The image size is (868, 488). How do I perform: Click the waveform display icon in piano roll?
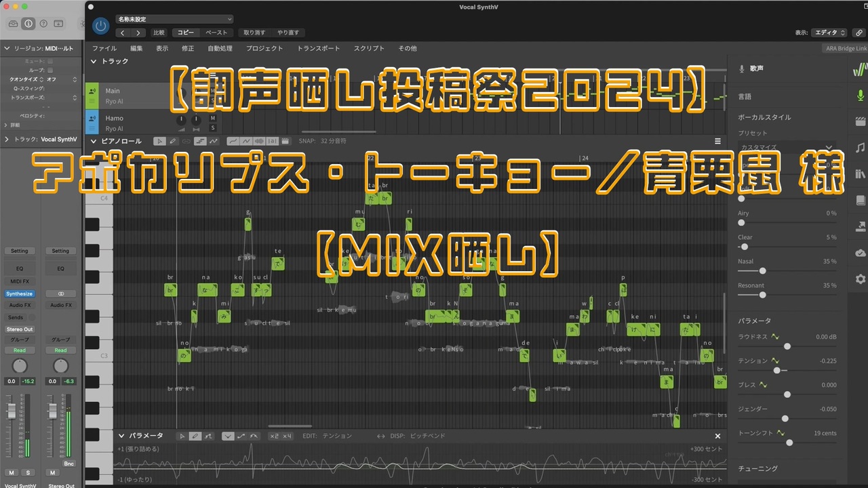(260, 141)
